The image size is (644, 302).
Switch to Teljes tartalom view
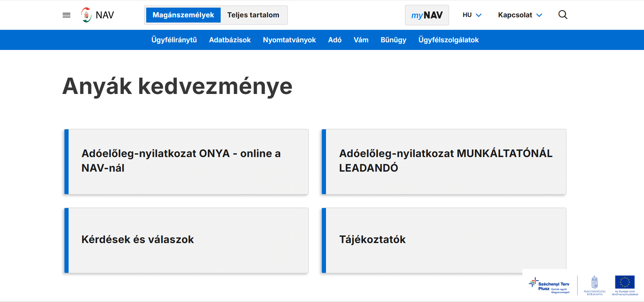click(253, 15)
